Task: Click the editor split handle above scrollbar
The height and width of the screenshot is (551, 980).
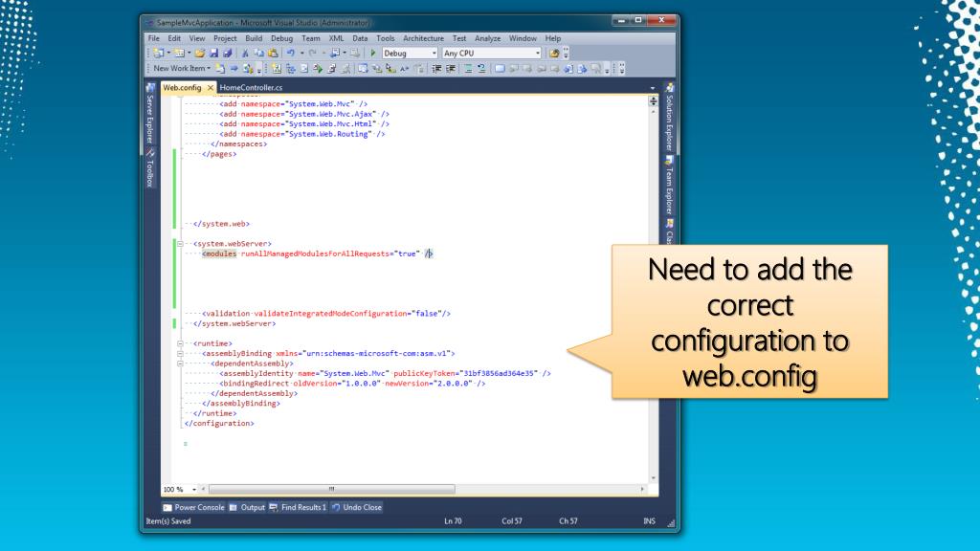Action: [x=653, y=100]
